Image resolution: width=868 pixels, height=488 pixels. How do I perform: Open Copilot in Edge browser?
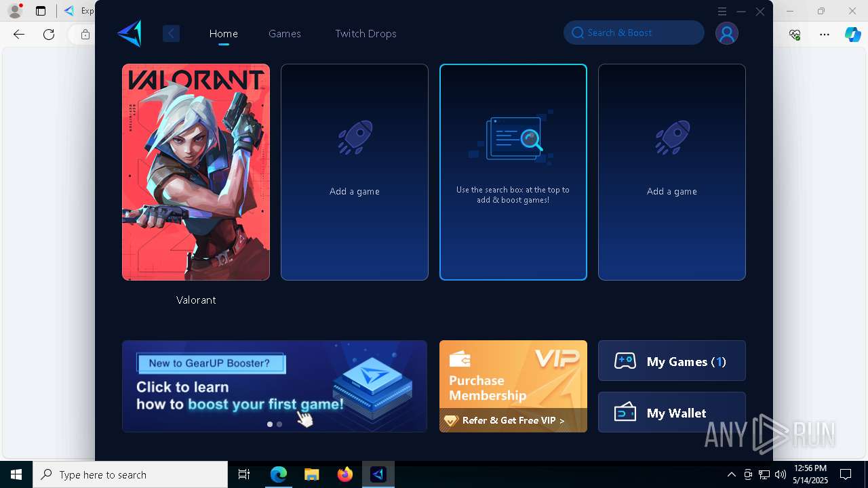(853, 35)
